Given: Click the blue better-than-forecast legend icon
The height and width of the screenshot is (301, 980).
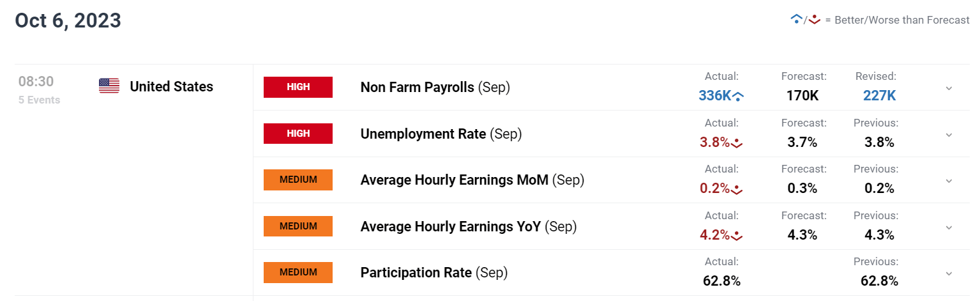Looking at the screenshot, I should [796, 20].
